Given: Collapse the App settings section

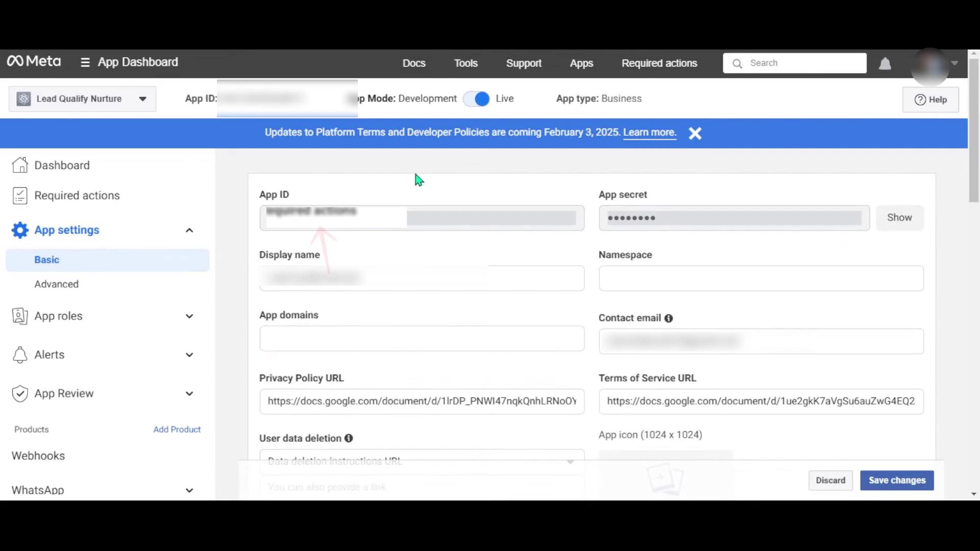Looking at the screenshot, I should coord(189,230).
